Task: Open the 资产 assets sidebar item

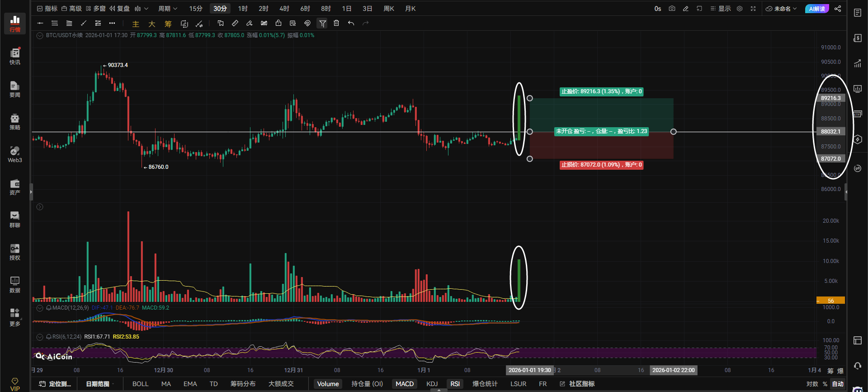Action: point(15,187)
